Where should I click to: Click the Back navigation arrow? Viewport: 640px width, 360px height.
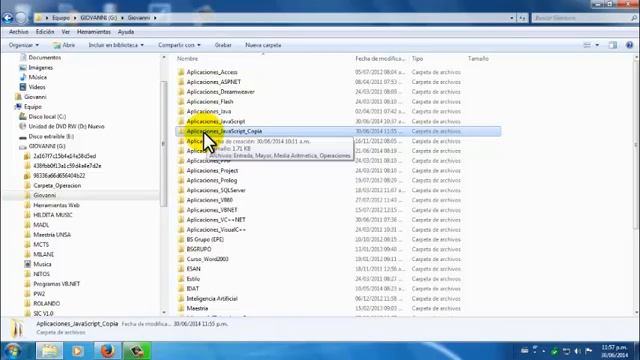pos(8,18)
